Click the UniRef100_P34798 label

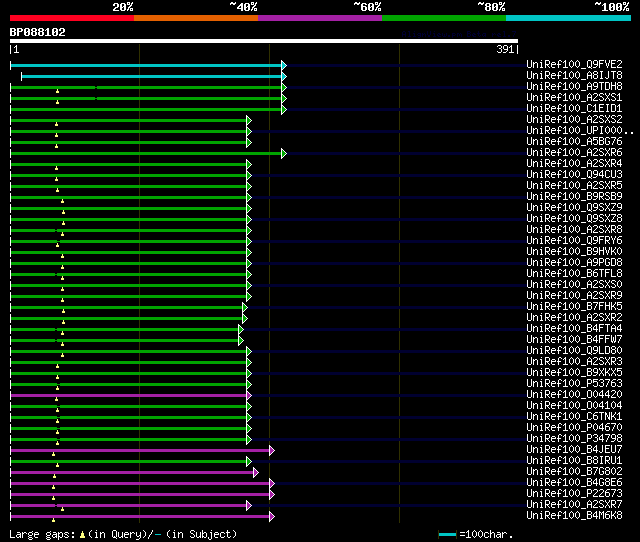(x=574, y=439)
